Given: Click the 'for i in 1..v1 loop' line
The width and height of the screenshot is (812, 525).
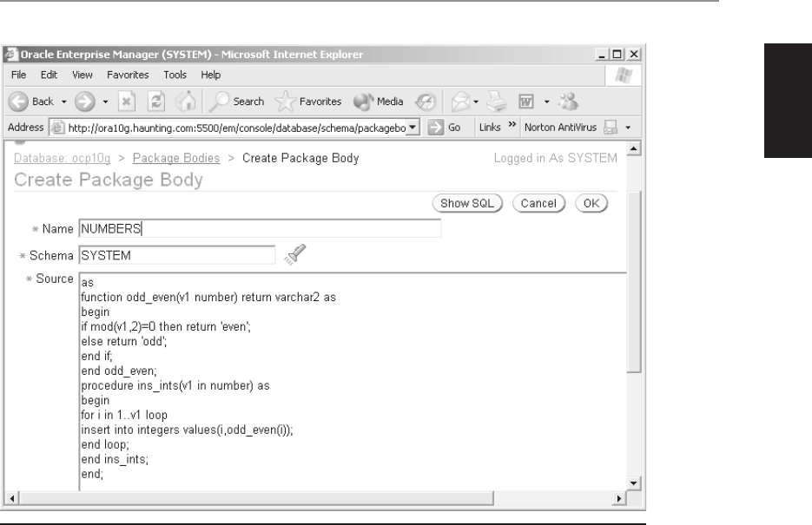Looking at the screenshot, I should (x=124, y=415).
